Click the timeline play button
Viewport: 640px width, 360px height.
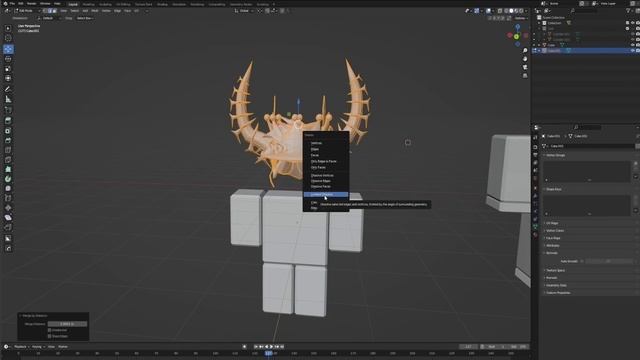pos(271,347)
